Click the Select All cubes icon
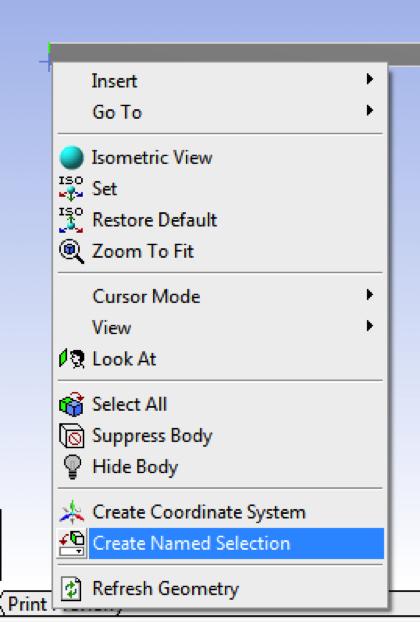The height and width of the screenshot is (622, 420). tap(71, 404)
